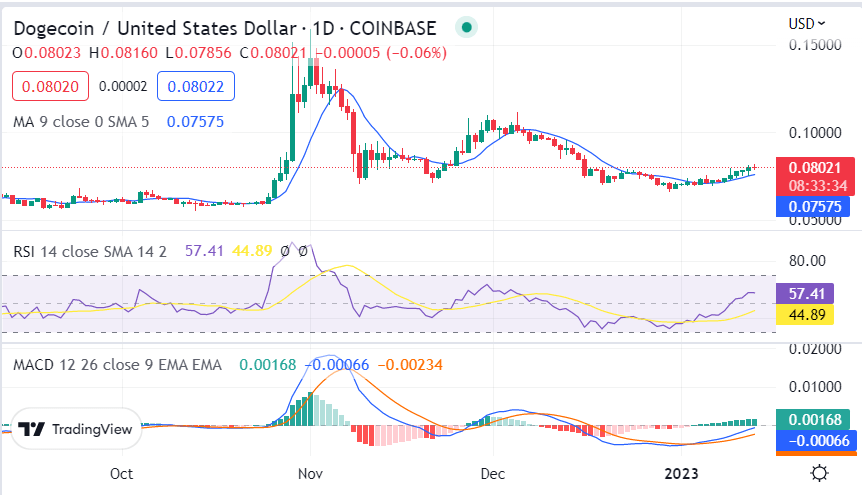Click the red 0.08021 current price axis label
Image resolution: width=862 pixels, height=495 pixels.
[x=819, y=169]
